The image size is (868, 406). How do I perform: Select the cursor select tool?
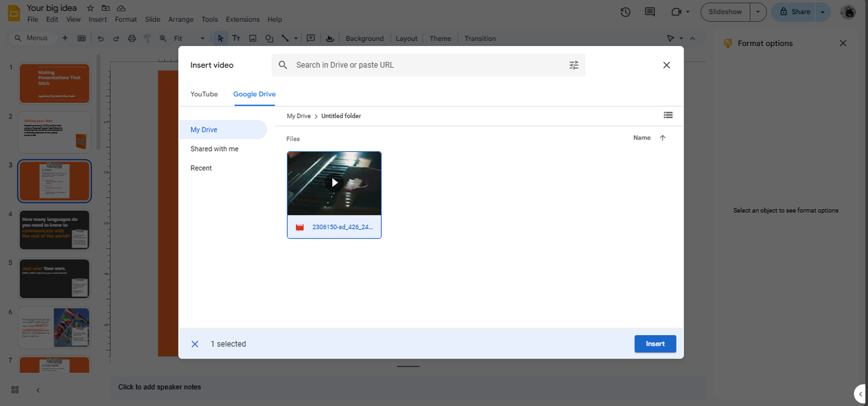[x=220, y=39]
